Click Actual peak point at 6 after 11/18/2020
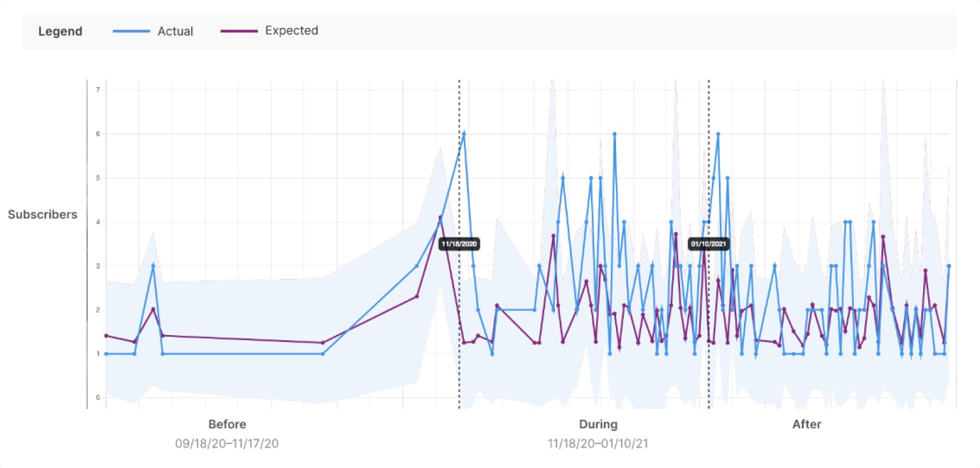The height and width of the screenshot is (468, 980). click(x=464, y=134)
